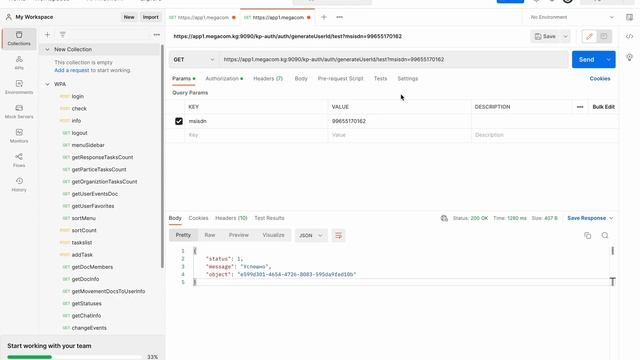Open the menuSidebar request
The width and height of the screenshot is (640, 360).
coord(88,145)
